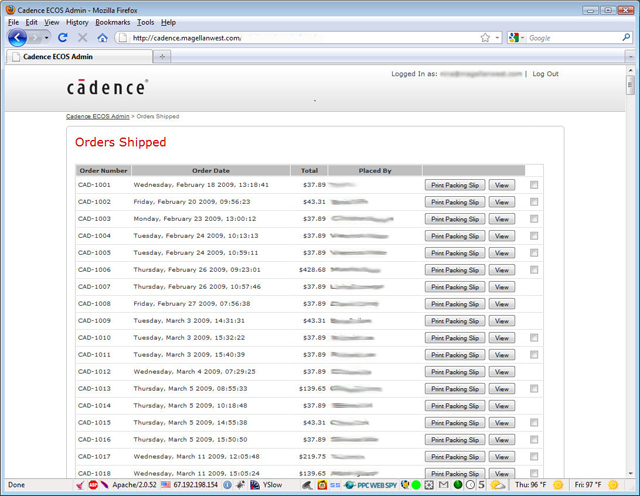Open Firebug via the bug icon

tap(240, 485)
